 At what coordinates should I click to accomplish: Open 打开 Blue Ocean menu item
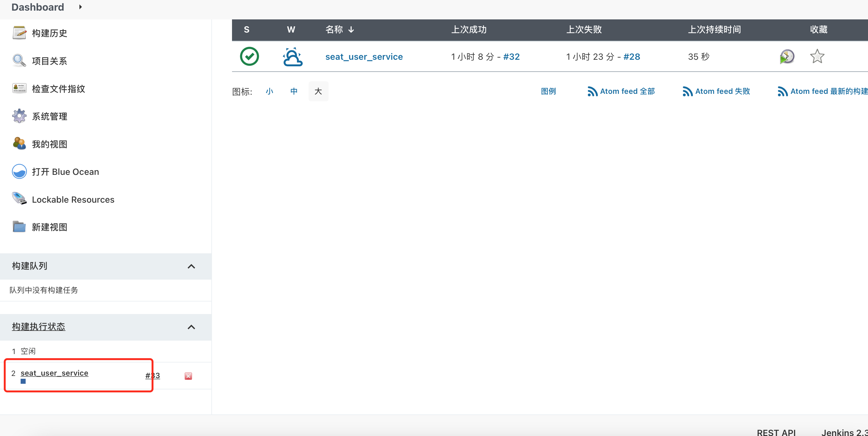65,172
